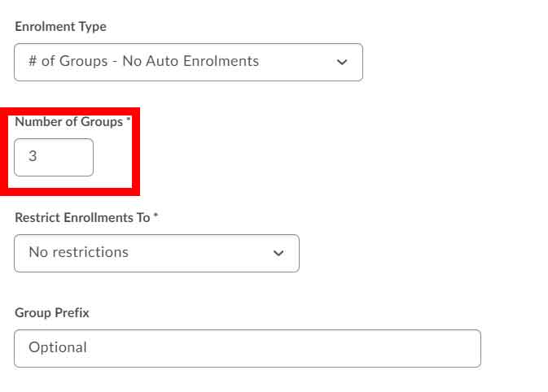Click the Group Prefix label
548x392 pixels.
click(x=51, y=313)
